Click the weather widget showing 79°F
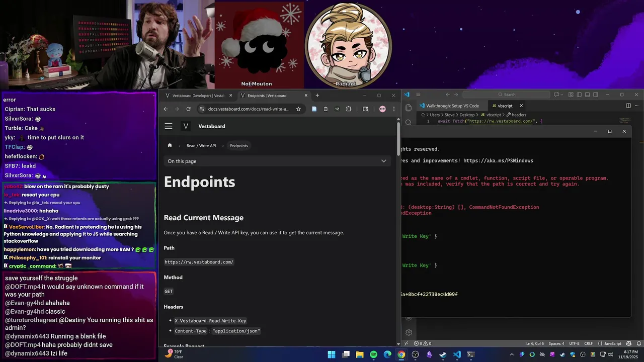Screen dimensions: 644x362 click(x=174, y=354)
